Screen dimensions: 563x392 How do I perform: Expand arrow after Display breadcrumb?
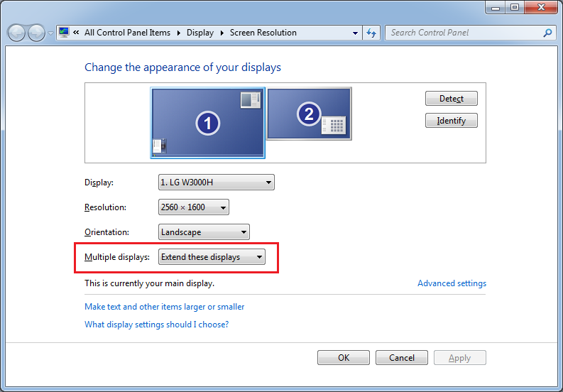(x=222, y=33)
